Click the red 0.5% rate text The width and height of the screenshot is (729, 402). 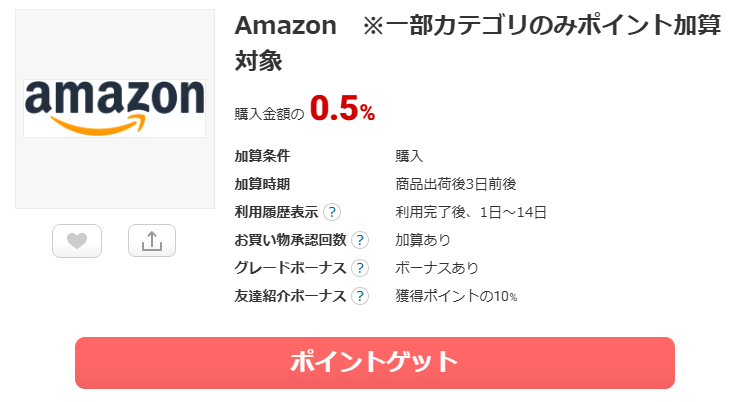click(x=342, y=109)
